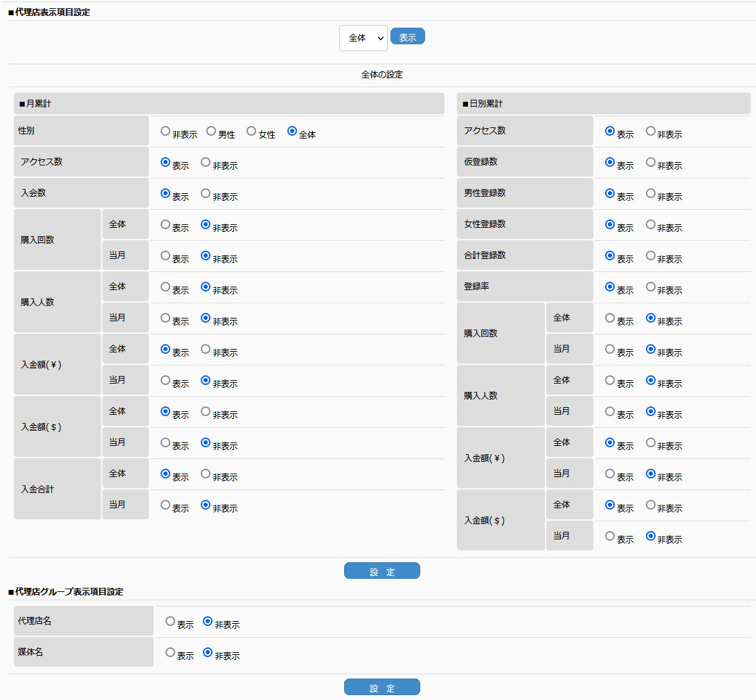
Task: Click the blue 表示 button beside dropdown
Action: coord(407,37)
